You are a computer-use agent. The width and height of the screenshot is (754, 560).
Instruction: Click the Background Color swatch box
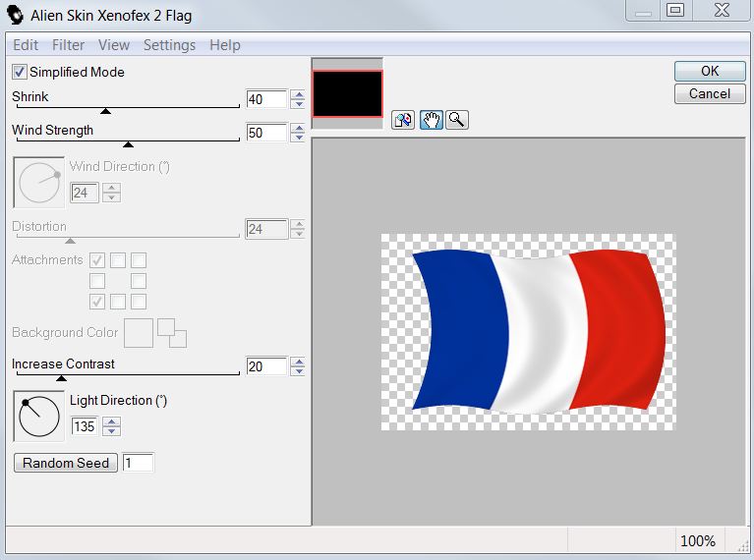(139, 333)
